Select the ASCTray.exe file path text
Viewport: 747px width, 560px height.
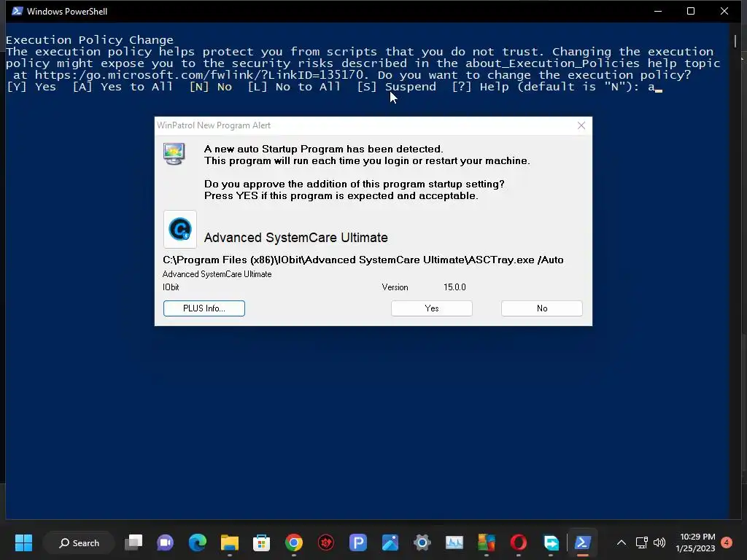(363, 260)
